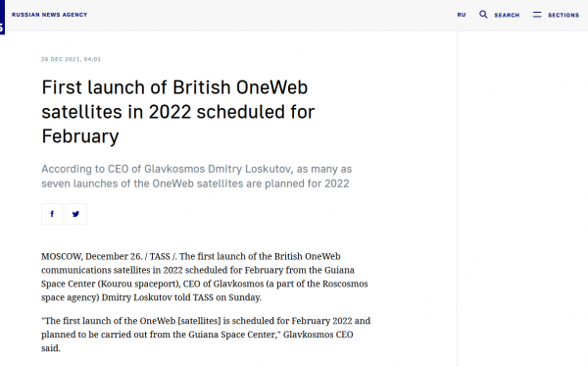Share article via the Twitter bird icon

[76, 214]
